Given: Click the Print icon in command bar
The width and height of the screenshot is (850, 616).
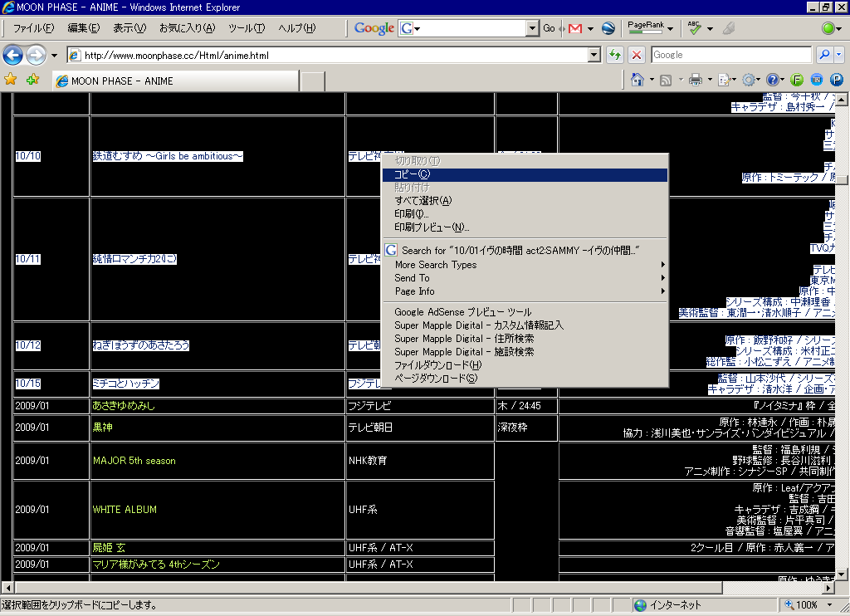Looking at the screenshot, I should point(696,80).
